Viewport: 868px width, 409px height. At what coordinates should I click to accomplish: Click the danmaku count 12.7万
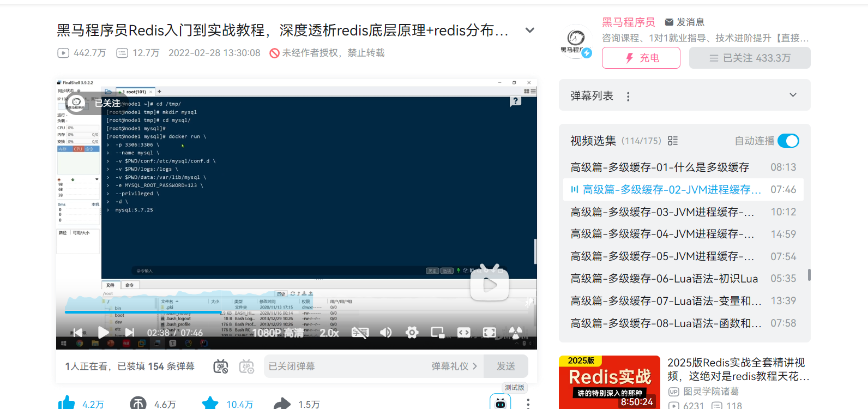(138, 53)
